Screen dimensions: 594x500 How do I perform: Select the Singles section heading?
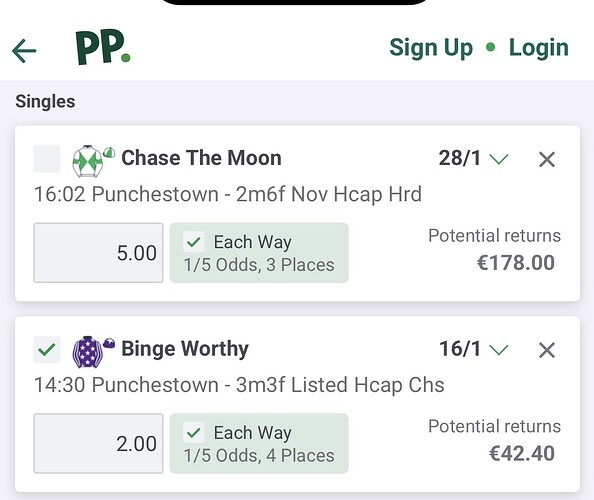pyautogui.click(x=45, y=102)
